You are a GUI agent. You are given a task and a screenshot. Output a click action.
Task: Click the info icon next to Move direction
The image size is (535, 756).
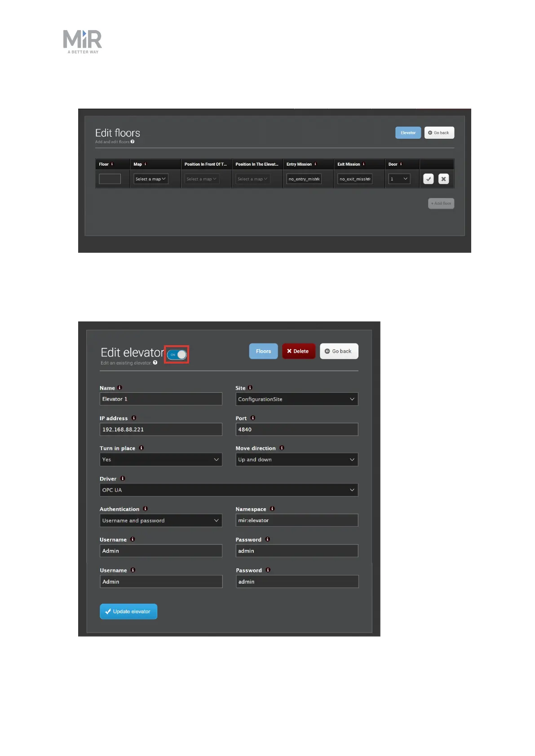tap(282, 448)
